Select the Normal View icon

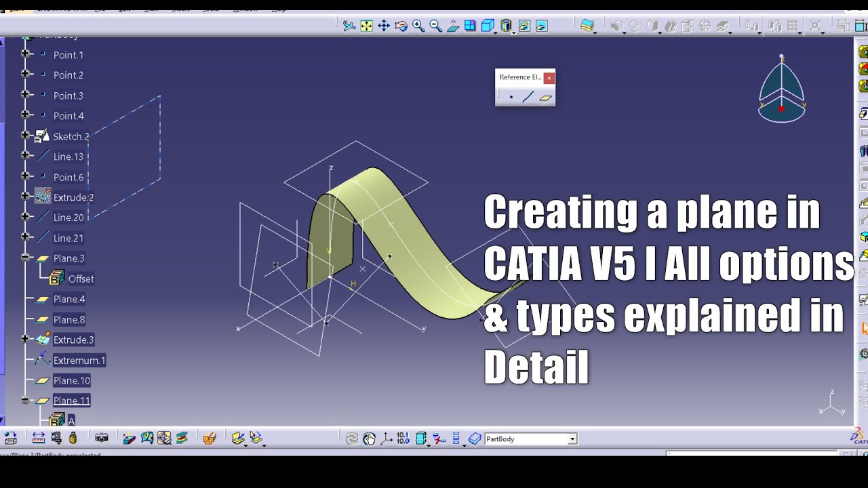tap(453, 26)
